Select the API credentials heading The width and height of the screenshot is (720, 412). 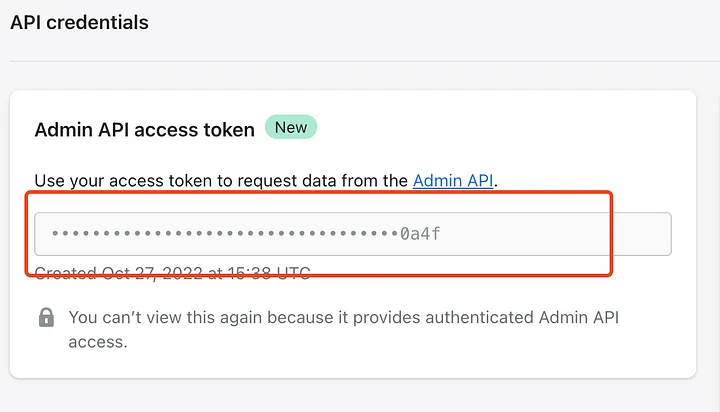79,22
